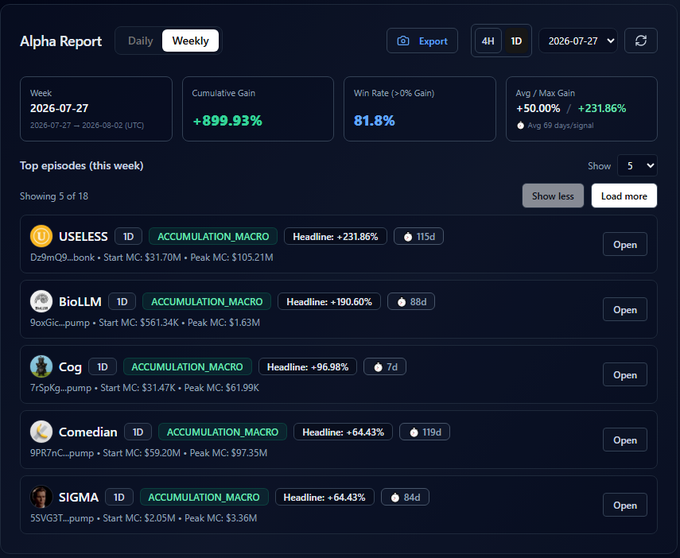Open the Cog episode
The image size is (680, 558).
coord(625,375)
